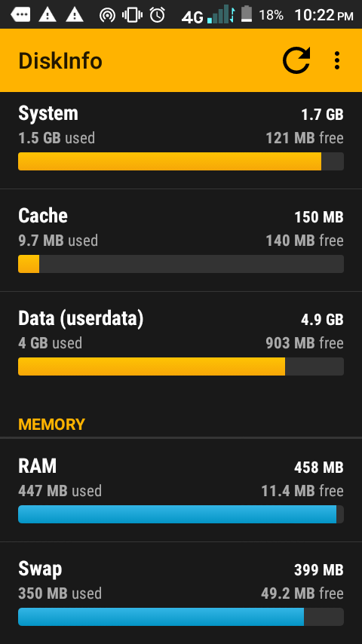Viewport: 362px width, 644px height.
Task: Open the Cache partition entry
Action: pyautogui.click(x=181, y=241)
